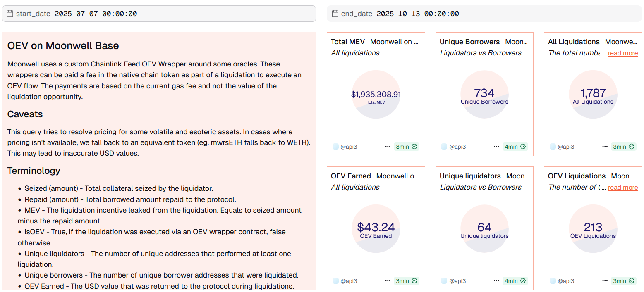Open the Total MEV card title
The image size is (644, 292).
348,42
